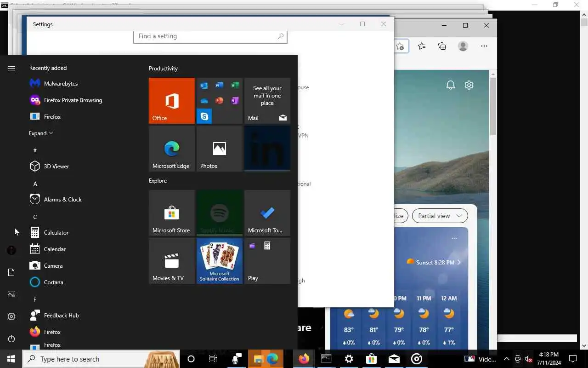Viewport: 588px width, 368px height.
Task: Open PowerPoint icon in the Office folder tile
Action: coord(220,101)
